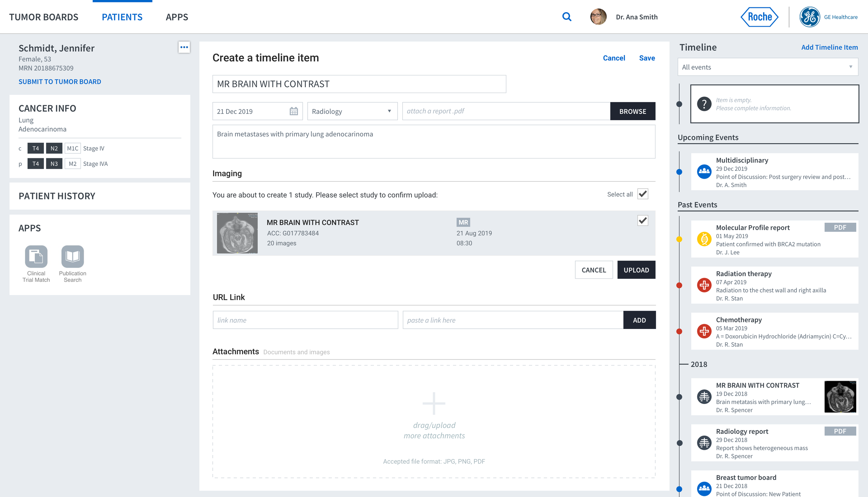Click the SUBMIT TO TUMOR BOARD link
The image size is (868, 497).
coord(60,82)
